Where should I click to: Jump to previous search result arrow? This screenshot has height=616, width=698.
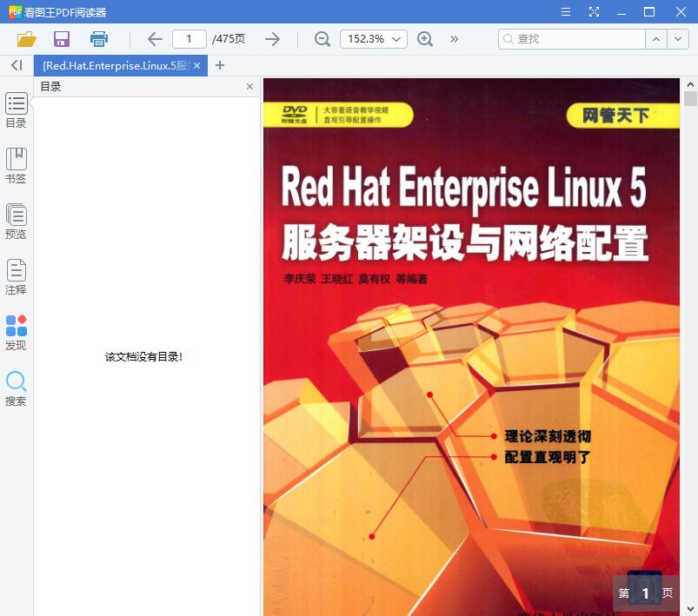click(x=656, y=39)
